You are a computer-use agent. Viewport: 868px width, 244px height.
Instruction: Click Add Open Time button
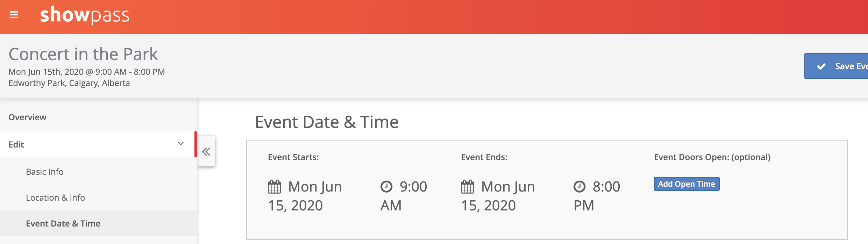coord(686,184)
